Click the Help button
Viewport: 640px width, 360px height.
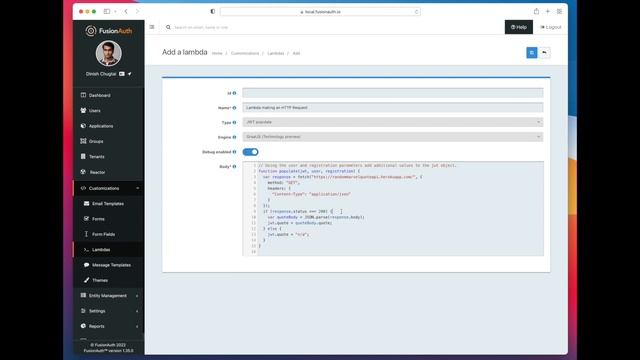point(518,27)
